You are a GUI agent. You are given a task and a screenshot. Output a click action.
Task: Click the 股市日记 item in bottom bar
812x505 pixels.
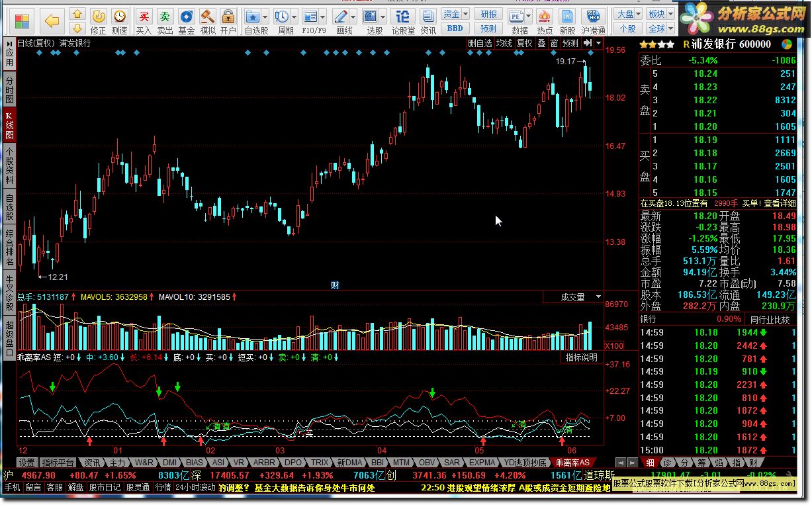pos(105,487)
